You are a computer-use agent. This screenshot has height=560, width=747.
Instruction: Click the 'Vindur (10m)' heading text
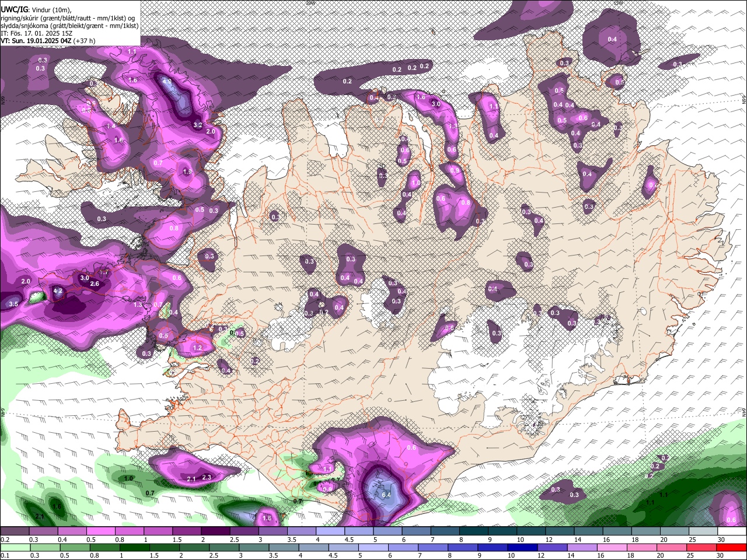(x=51, y=10)
